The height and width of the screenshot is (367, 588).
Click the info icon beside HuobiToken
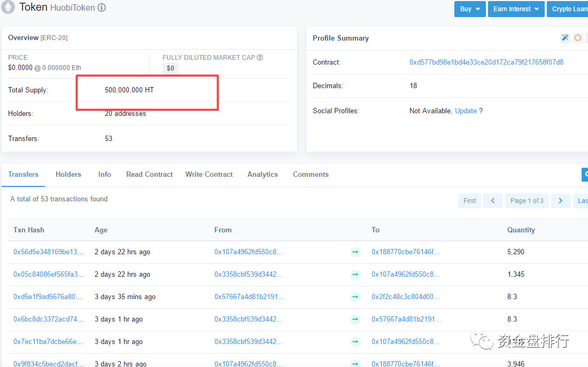[102, 8]
